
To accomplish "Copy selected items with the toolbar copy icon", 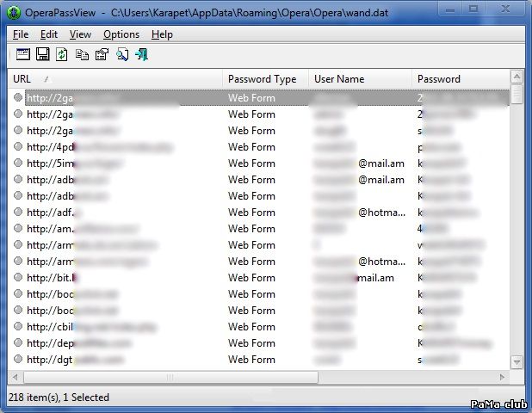I will tap(82, 54).
